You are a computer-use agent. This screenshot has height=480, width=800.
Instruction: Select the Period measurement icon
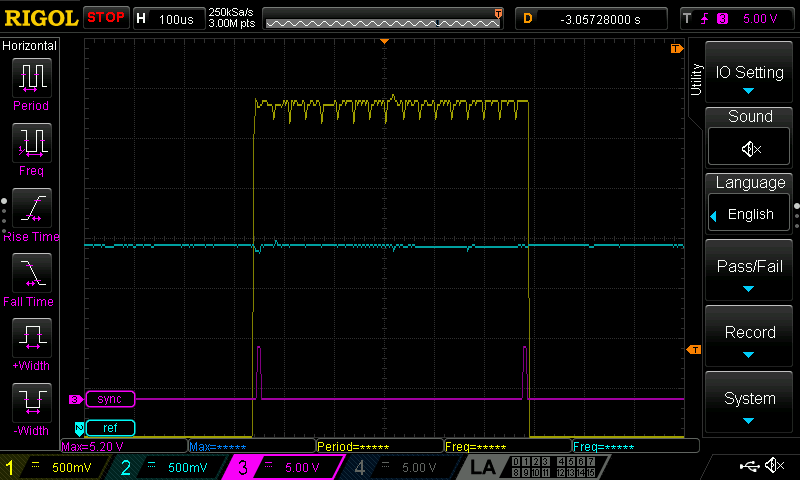point(30,78)
